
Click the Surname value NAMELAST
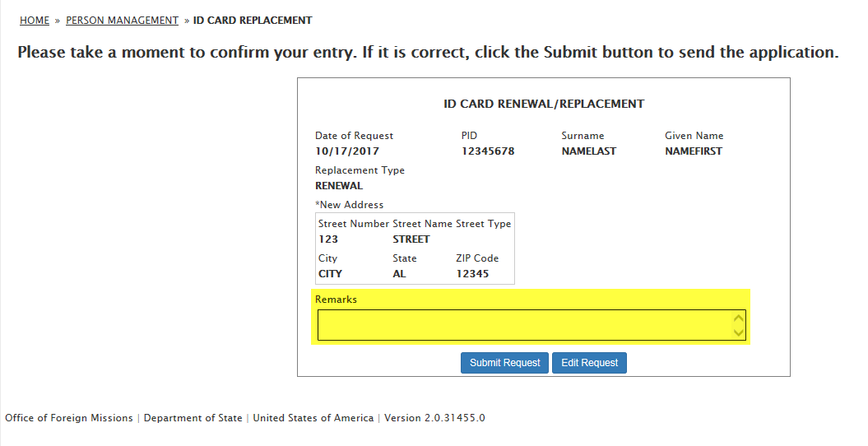pos(588,151)
